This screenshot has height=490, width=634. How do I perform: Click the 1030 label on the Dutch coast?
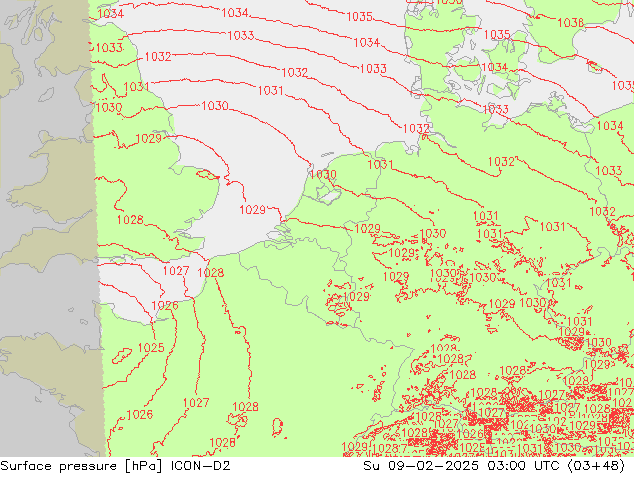(x=323, y=175)
